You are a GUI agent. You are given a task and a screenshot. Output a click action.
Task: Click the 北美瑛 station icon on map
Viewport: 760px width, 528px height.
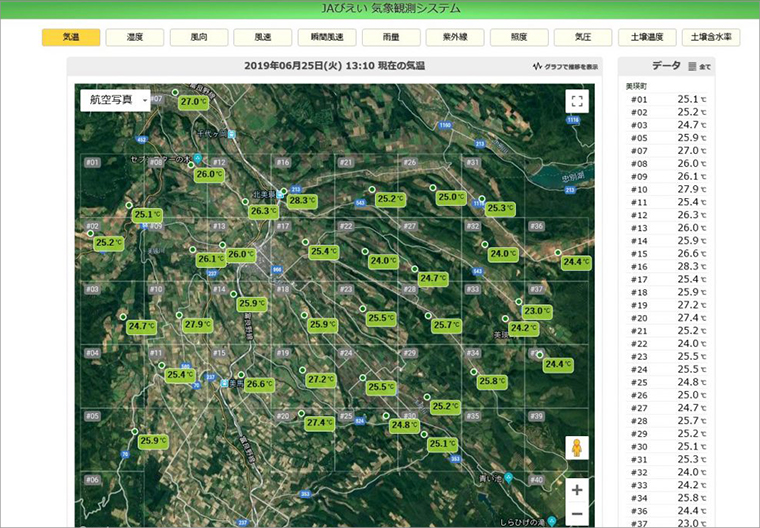pyautogui.click(x=280, y=195)
